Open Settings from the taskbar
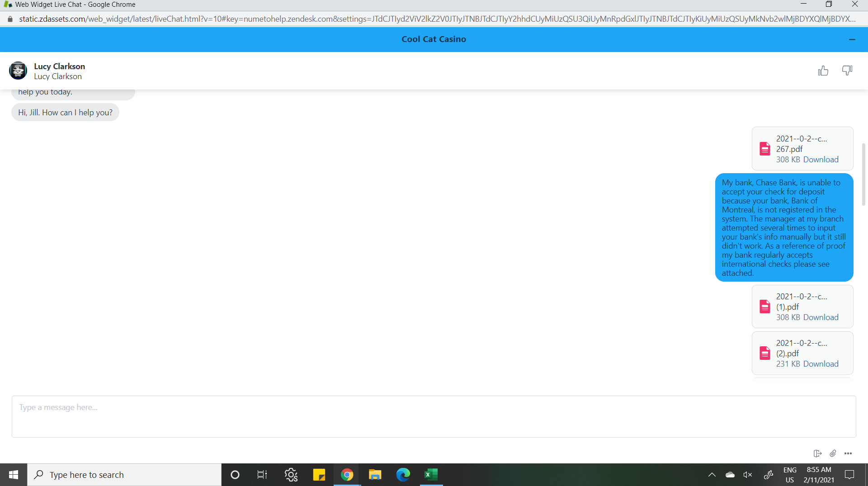This screenshot has width=868, height=486. (291, 475)
